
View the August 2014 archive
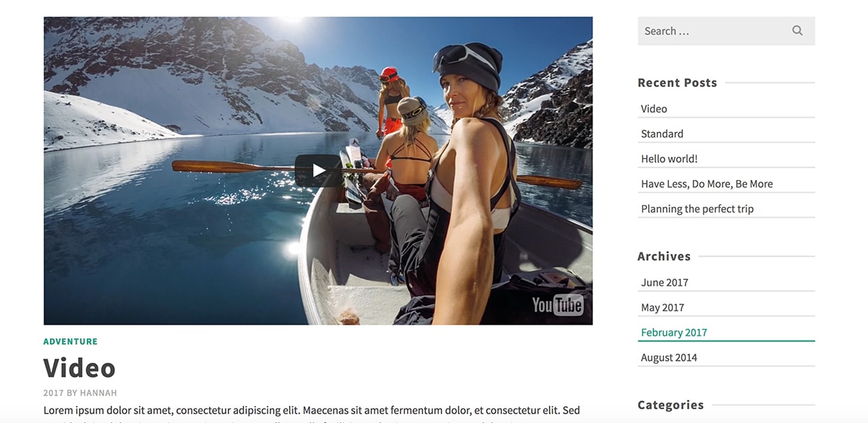coord(669,358)
